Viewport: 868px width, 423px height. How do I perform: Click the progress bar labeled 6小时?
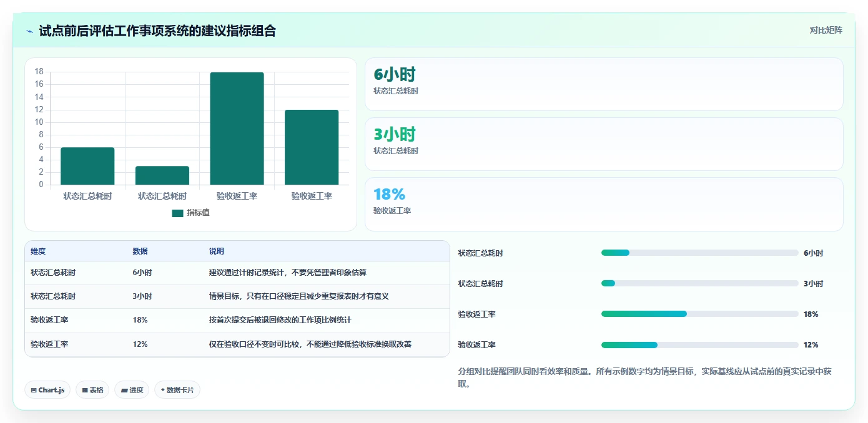pyautogui.click(x=699, y=253)
